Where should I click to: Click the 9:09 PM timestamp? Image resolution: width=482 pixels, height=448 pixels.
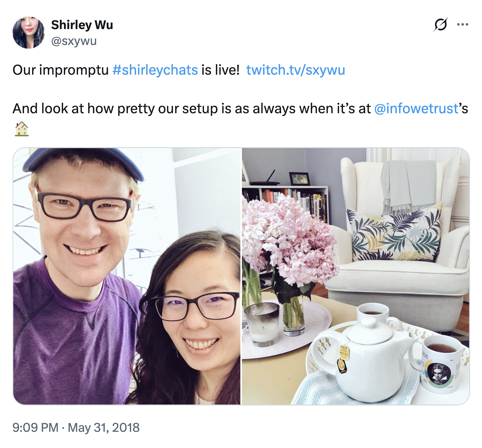(x=36, y=427)
